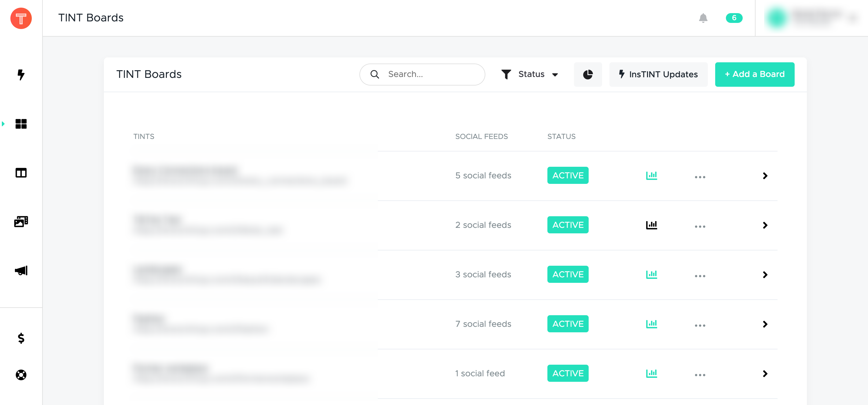
Task: Open the blurred user profile menu
Action: (811, 18)
